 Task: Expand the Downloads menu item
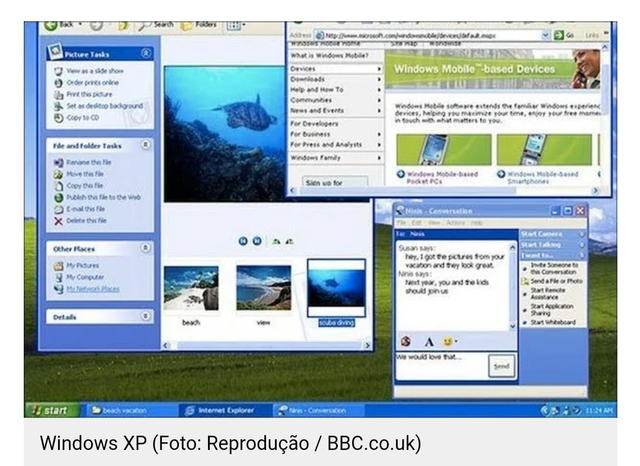(336, 79)
